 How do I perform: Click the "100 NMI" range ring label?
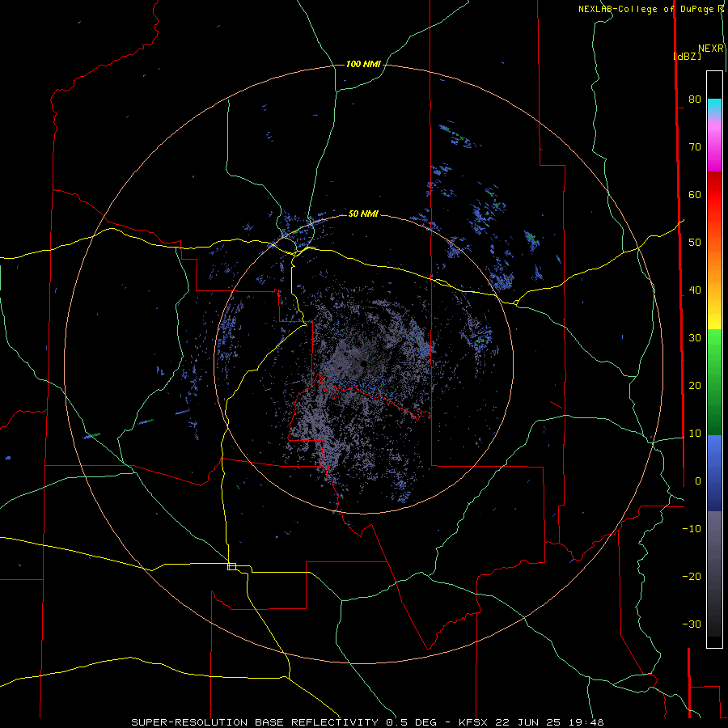[x=363, y=64]
